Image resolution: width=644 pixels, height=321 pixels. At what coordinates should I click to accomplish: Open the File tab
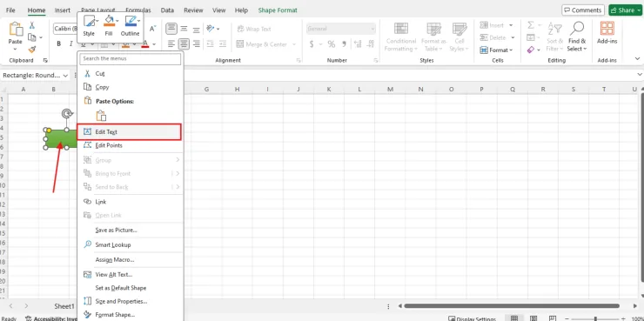(10, 10)
